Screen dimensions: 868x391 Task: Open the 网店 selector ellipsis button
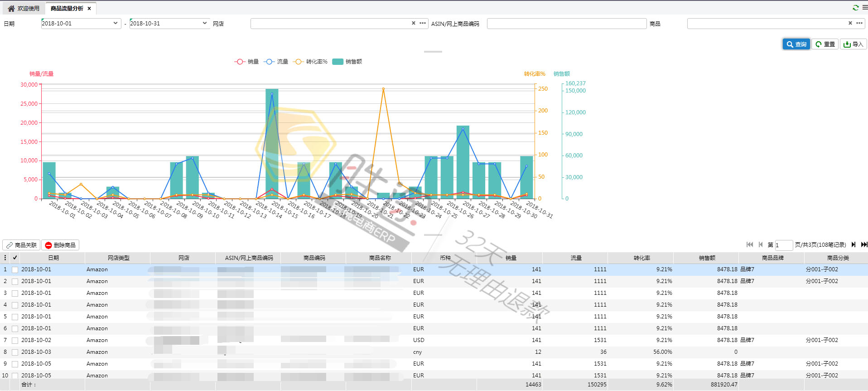pos(423,23)
